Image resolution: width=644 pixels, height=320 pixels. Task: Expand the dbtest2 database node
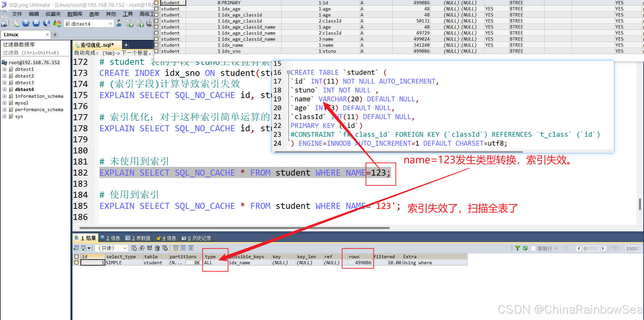click(5, 76)
